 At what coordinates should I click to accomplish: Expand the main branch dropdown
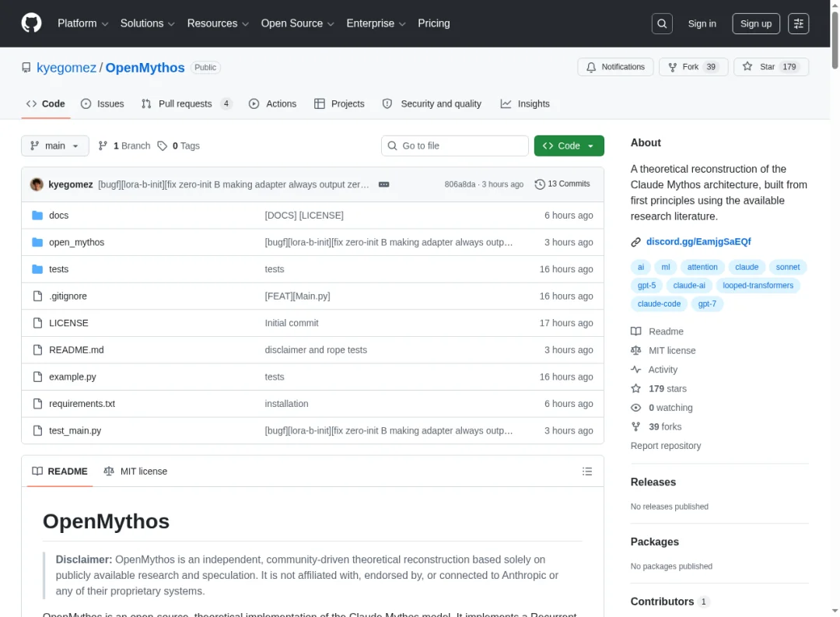[54, 145]
